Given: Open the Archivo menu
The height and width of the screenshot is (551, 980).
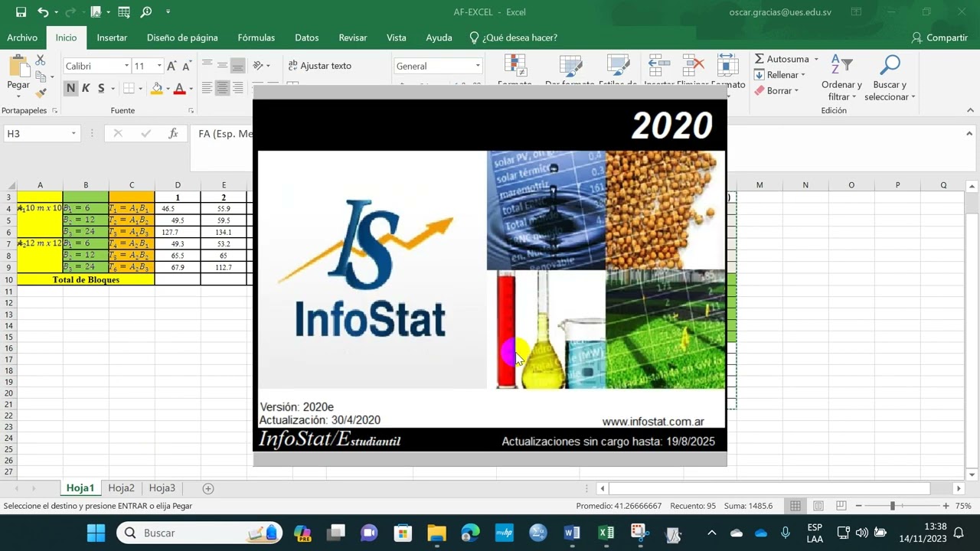Looking at the screenshot, I should tap(22, 37).
